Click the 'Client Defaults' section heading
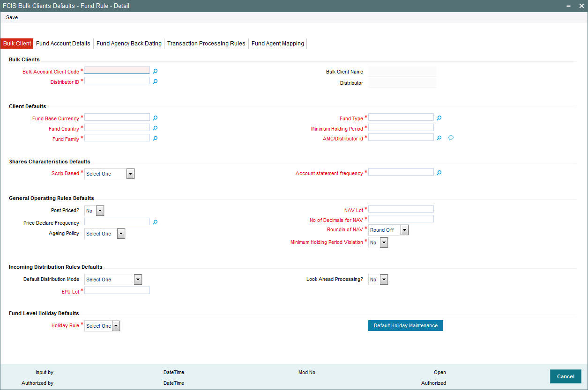The width and height of the screenshot is (588, 390). click(x=28, y=106)
